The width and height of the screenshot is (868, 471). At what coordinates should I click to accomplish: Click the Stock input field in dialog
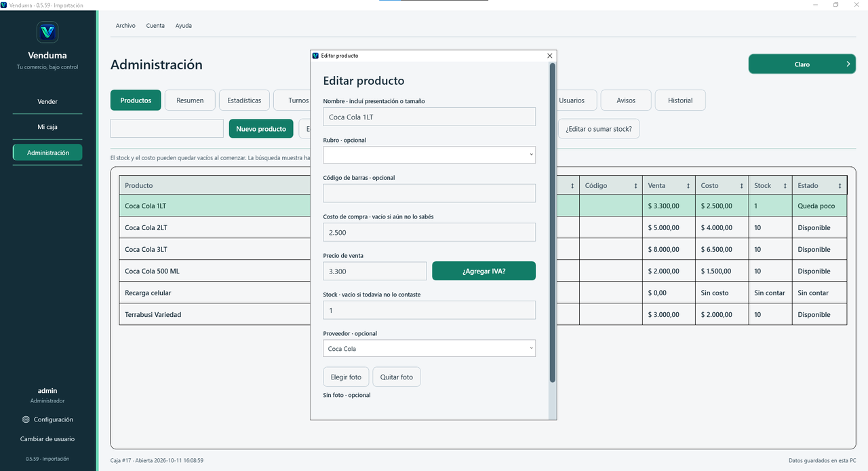click(429, 310)
